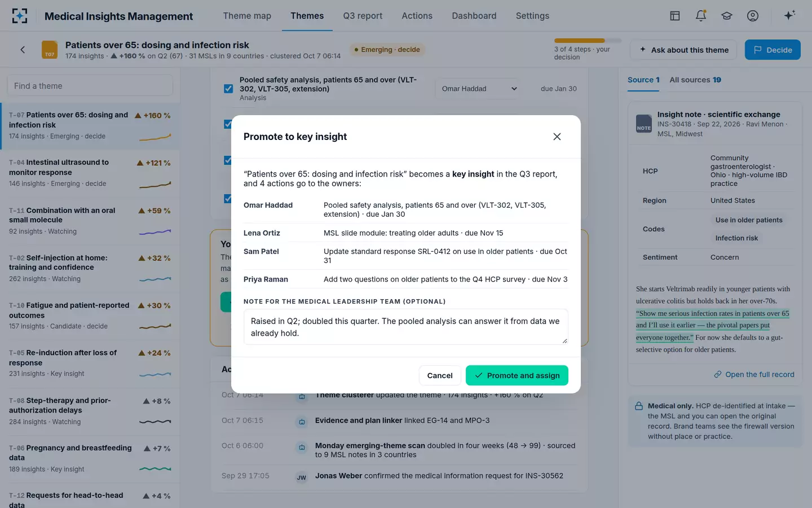
Task: Close the Promote to key insight dialog
Action: point(557,137)
